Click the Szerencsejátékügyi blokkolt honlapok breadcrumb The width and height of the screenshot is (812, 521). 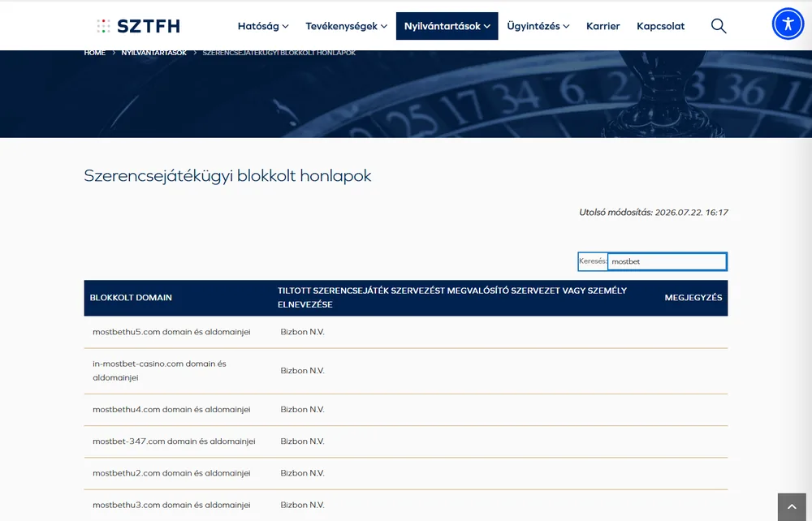point(279,53)
